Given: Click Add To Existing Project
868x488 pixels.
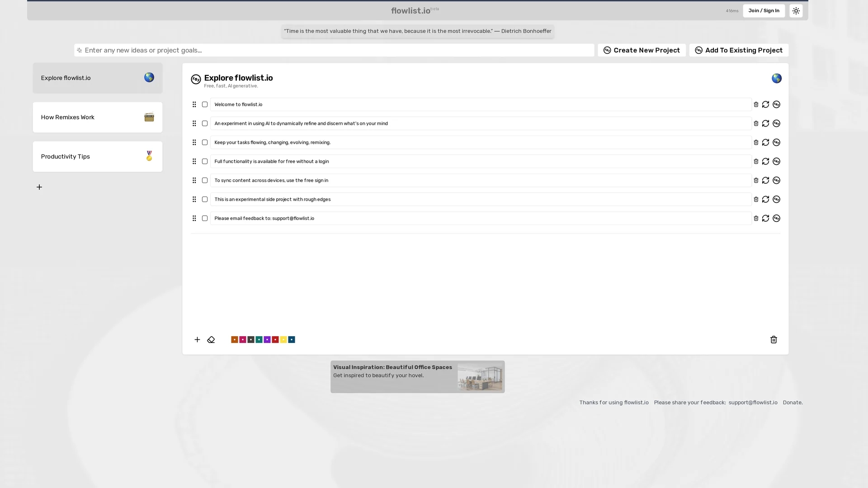Looking at the screenshot, I should [739, 50].
